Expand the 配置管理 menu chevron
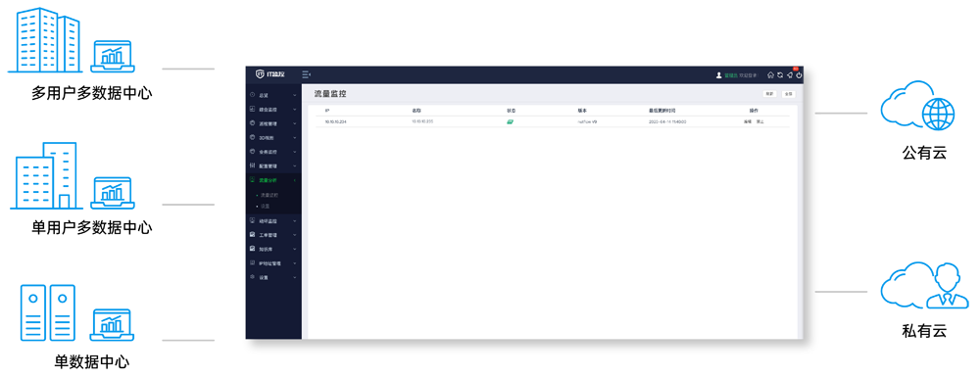980x377 pixels. (x=294, y=166)
